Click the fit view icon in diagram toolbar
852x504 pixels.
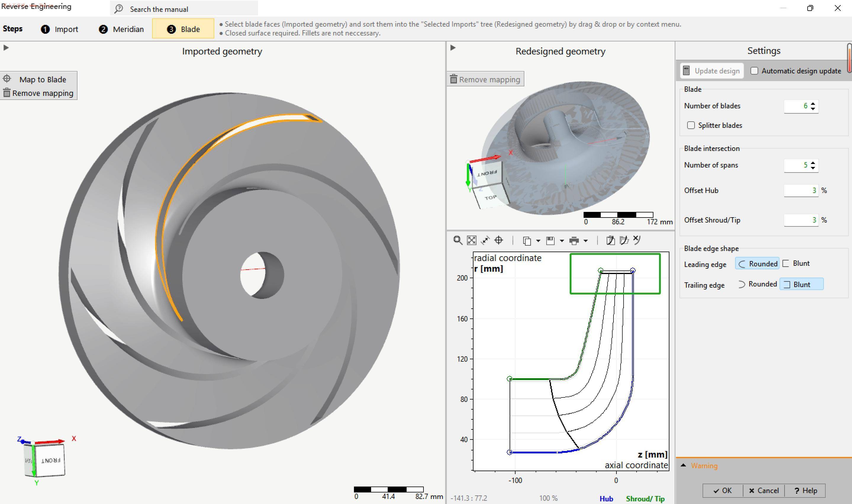(472, 240)
